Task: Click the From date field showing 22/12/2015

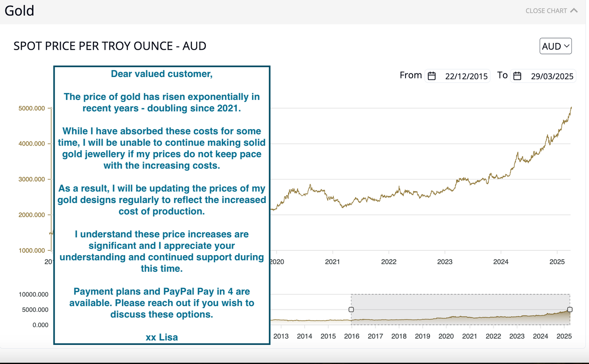Action: click(466, 76)
